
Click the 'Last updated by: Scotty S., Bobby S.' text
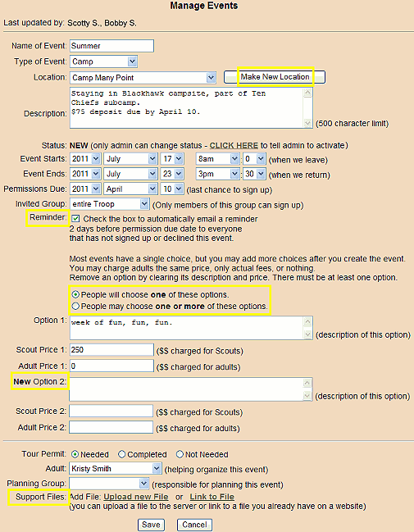tap(70, 23)
